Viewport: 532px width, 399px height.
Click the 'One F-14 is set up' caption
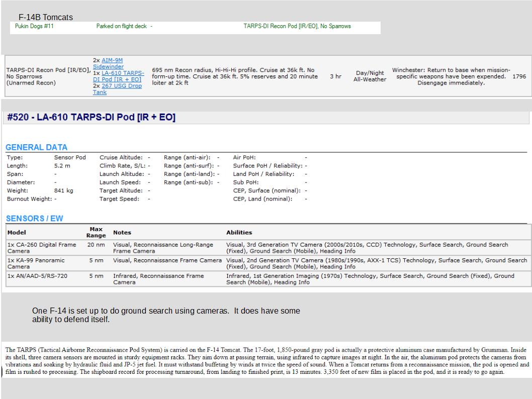(x=166, y=315)
